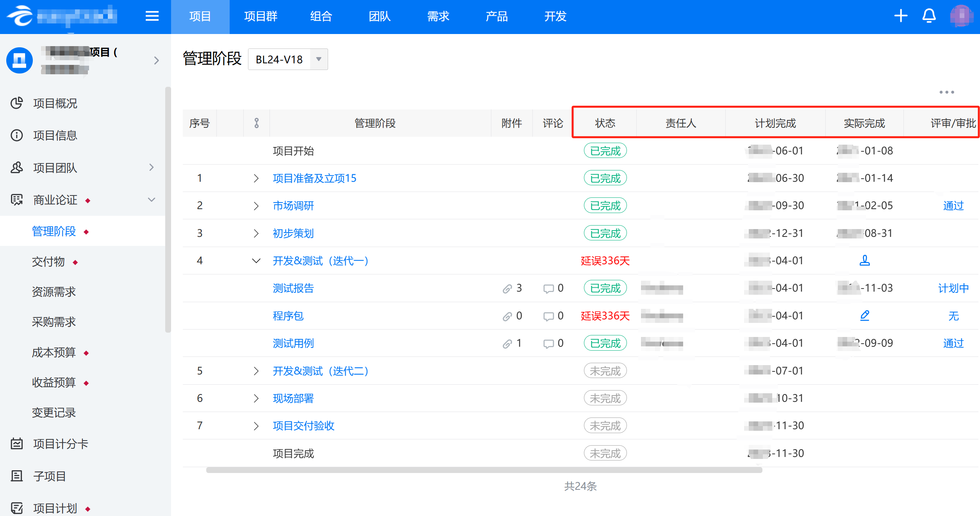Click the horizontal table scrollbar

click(x=484, y=470)
